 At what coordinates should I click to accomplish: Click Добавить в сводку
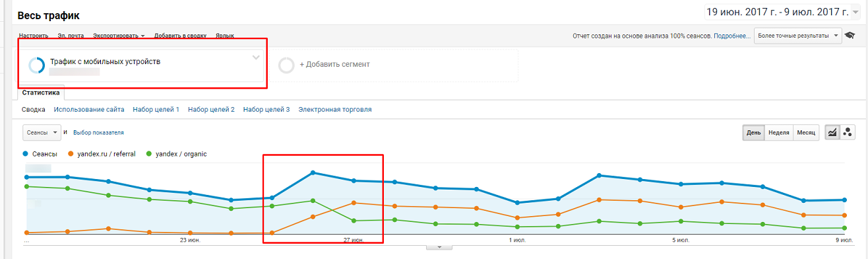pos(180,36)
